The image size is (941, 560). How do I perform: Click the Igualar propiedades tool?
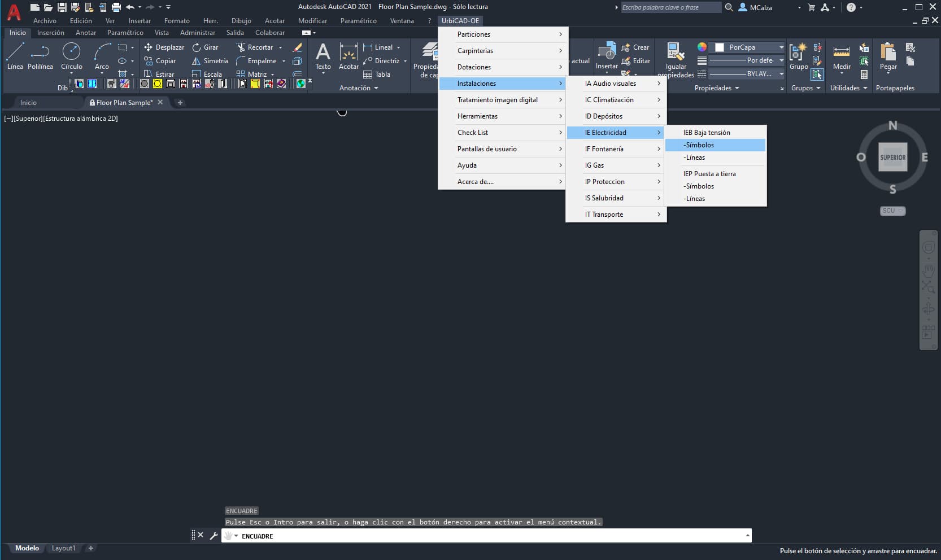point(676,60)
